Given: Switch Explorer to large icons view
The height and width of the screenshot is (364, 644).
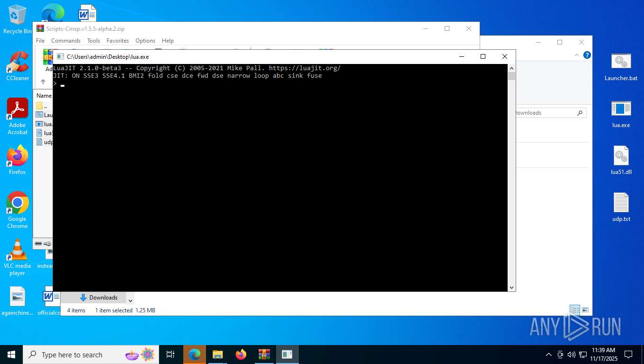Looking at the screenshot, I should pos(585,310).
